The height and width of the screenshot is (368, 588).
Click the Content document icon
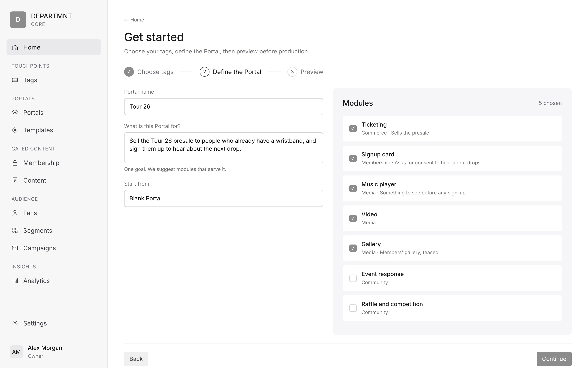(x=15, y=180)
